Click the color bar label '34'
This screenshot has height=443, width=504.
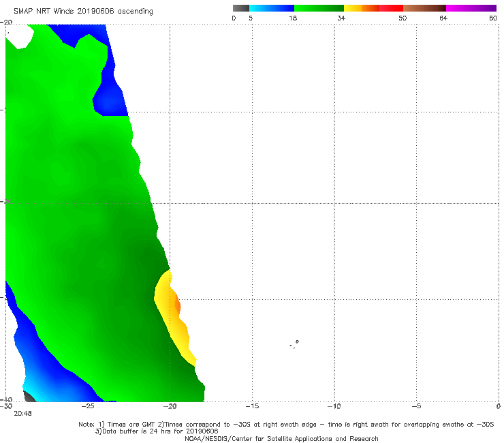point(341,18)
